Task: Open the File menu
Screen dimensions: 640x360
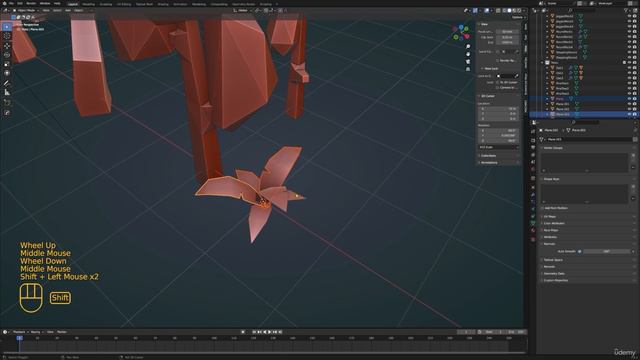Action: click(11, 4)
